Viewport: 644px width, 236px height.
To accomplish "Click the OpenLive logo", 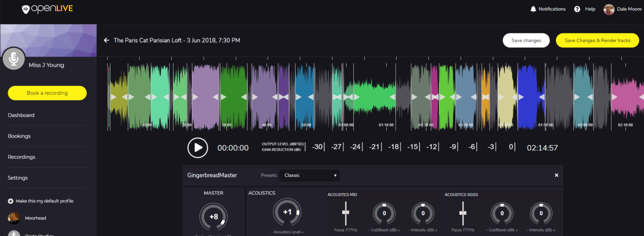I will [x=47, y=9].
